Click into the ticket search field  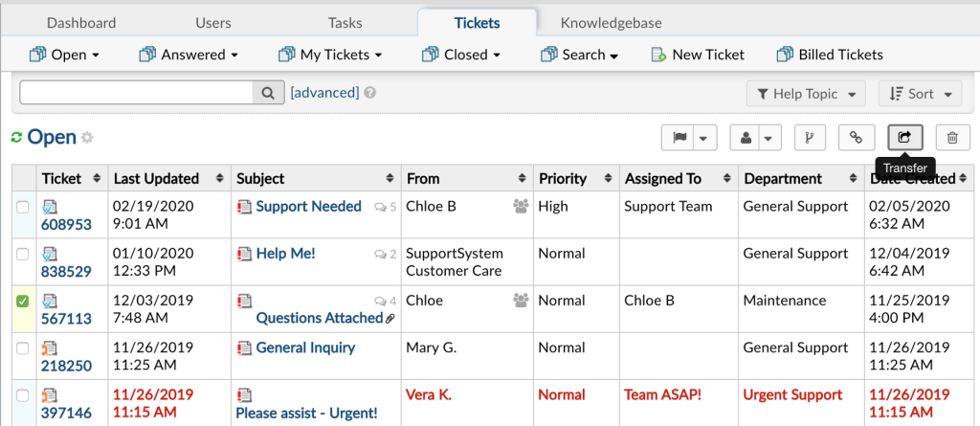point(136,93)
